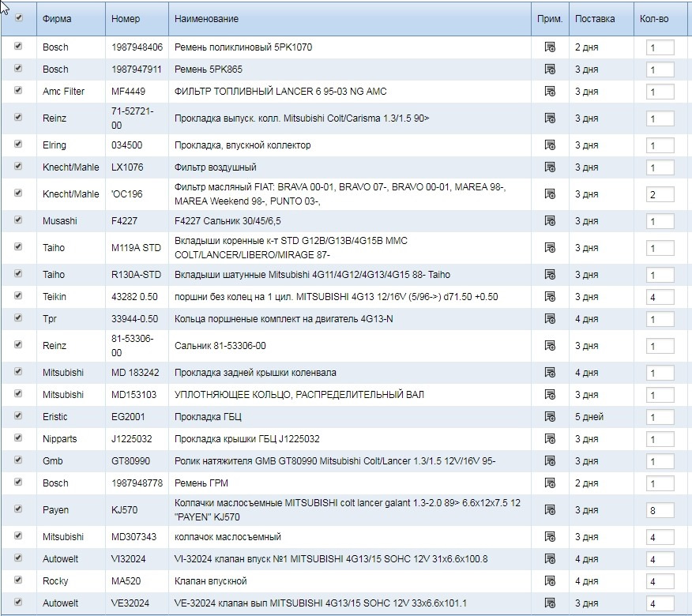Open note icon for Nipparts J1225032 row
692x616 pixels.
pos(550,439)
